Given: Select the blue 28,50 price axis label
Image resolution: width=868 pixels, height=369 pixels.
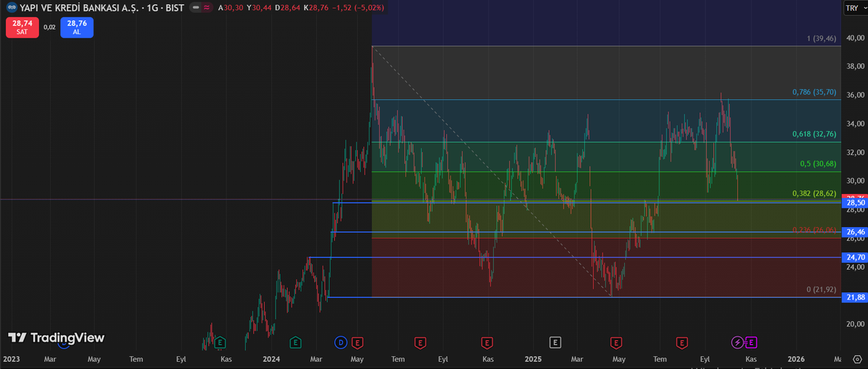Looking at the screenshot, I should (854, 203).
